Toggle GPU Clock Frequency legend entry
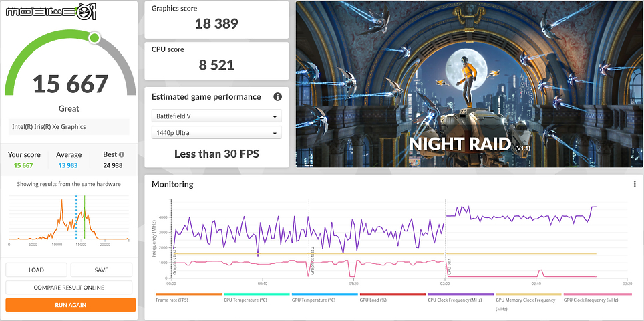The height and width of the screenshot is (321, 644). (597, 298)
